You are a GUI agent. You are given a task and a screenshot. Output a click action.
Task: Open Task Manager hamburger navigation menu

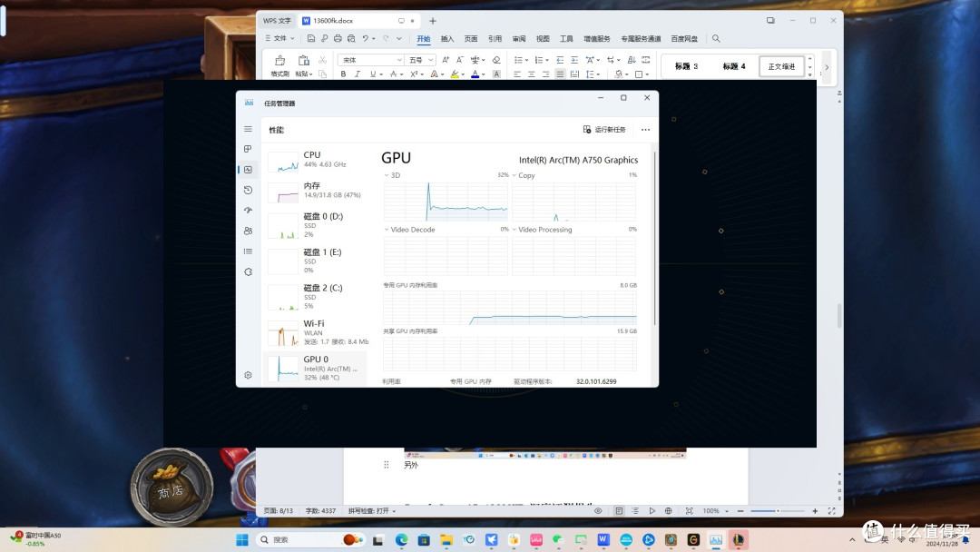248,129
